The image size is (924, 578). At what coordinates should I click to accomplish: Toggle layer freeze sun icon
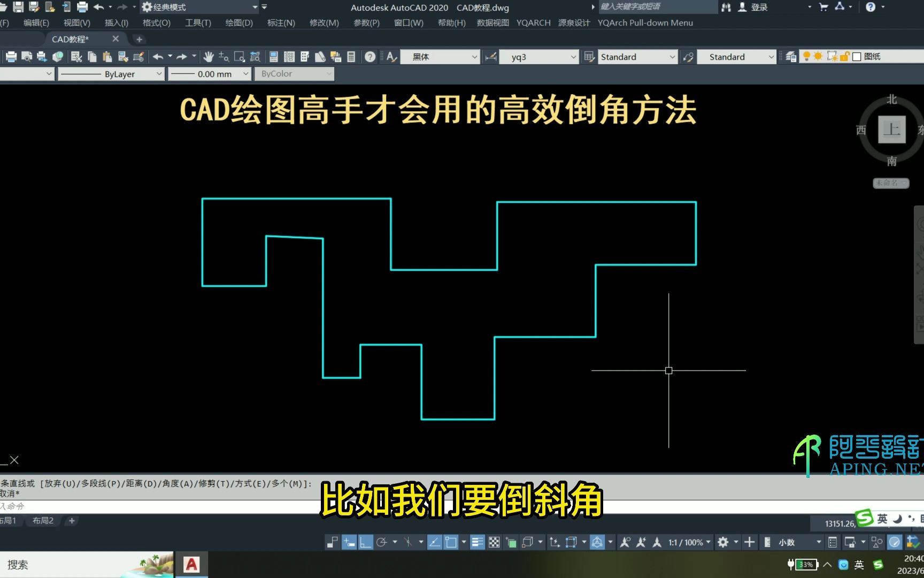pos(818,56)
